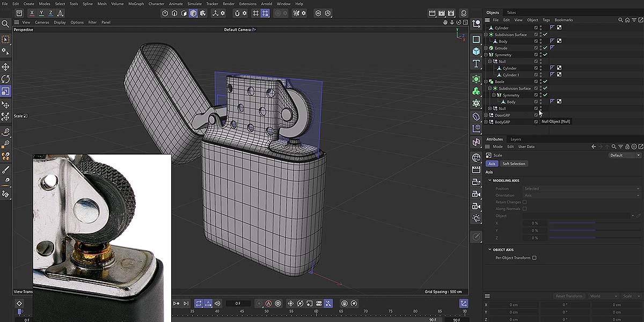Open the Orientation Axis dropdown
Viewport: 644px width, 322px height.
point(582,195)
